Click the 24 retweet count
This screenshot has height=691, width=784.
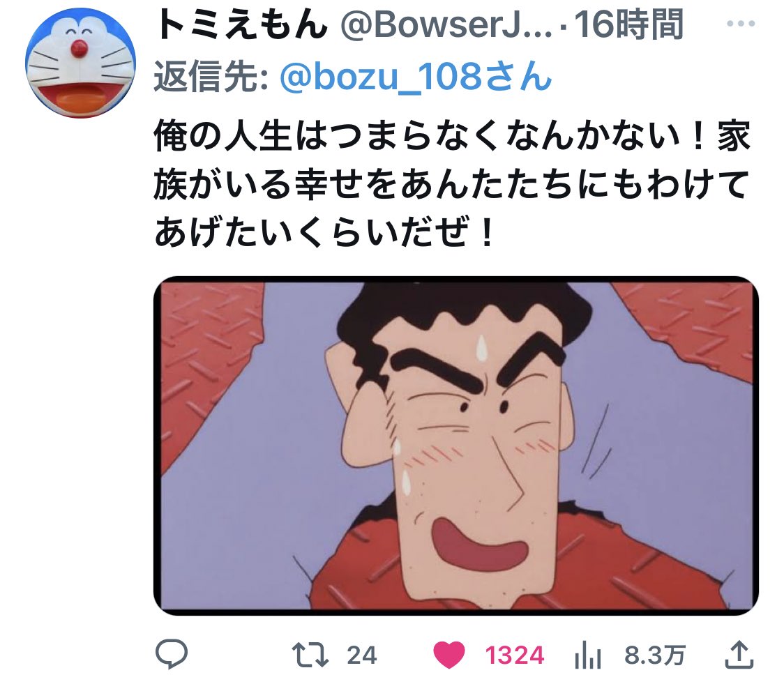tap(361, 655)
